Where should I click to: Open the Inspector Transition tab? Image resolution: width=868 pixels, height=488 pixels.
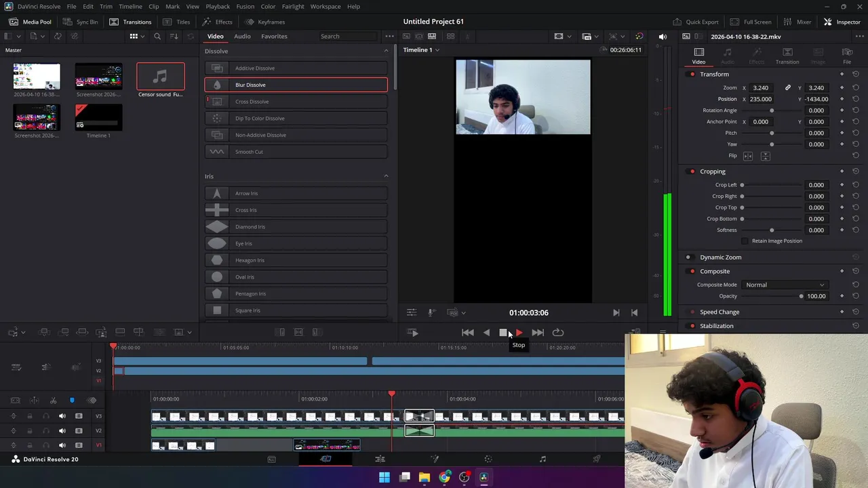coord(787,56)
